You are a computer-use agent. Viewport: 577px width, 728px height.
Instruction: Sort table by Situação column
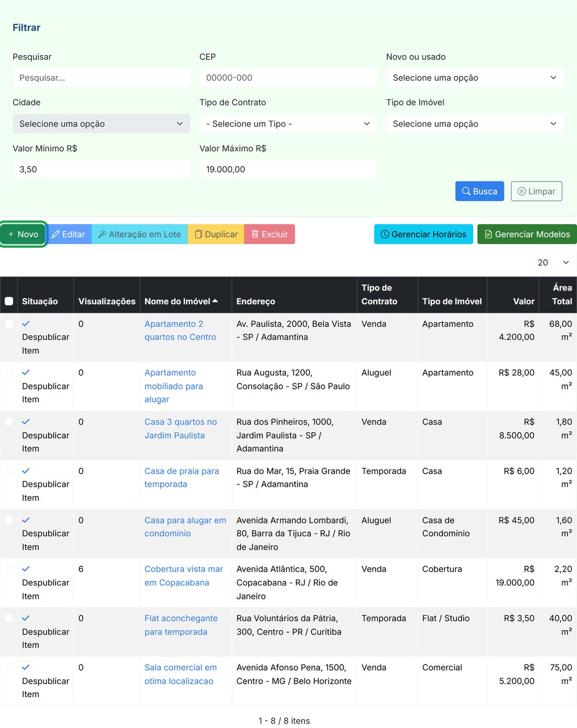[40, 301]
